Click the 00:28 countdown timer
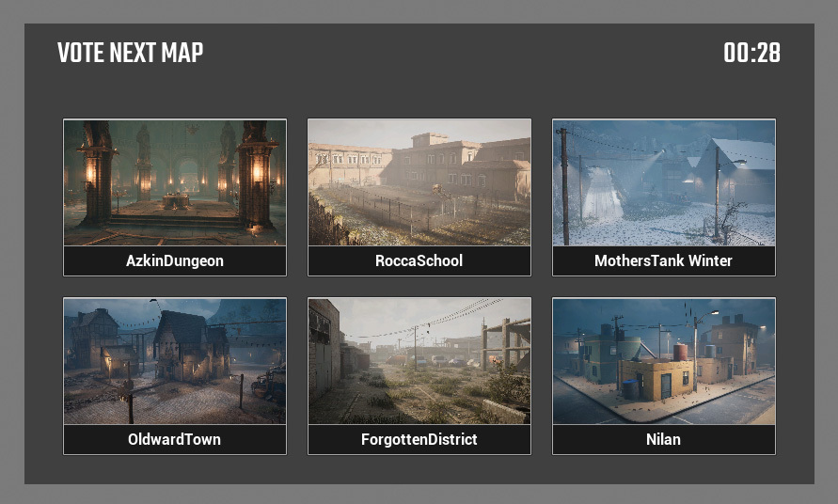 [x=752, y=53]
